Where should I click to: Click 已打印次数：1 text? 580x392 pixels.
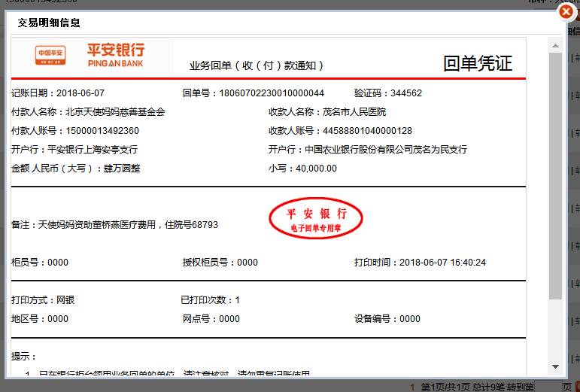click(210, 300)
